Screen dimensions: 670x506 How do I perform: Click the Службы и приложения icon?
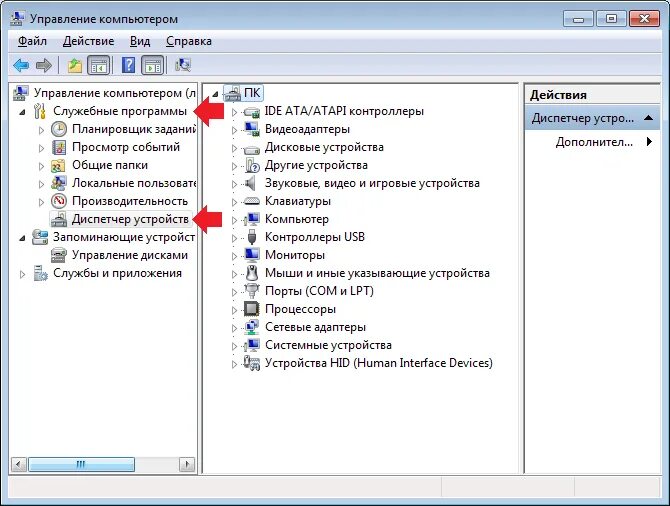pyautogui.click(x=40, y=273)
